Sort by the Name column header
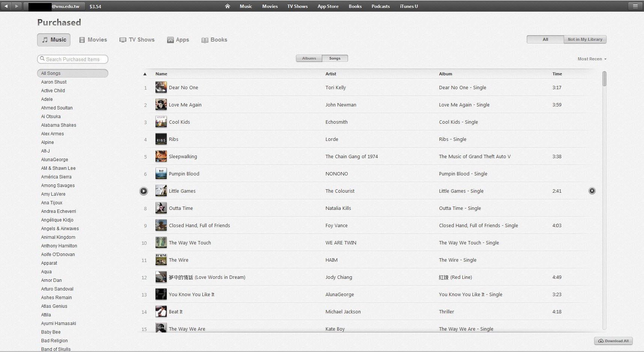The height and width of the screenshot is (352, 644). click(x=161, y=74)
